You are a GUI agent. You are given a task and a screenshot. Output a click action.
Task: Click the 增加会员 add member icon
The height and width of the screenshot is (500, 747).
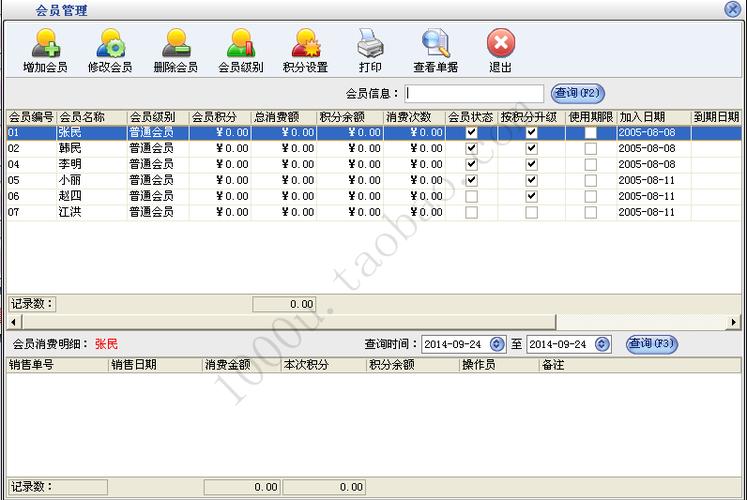45,50
